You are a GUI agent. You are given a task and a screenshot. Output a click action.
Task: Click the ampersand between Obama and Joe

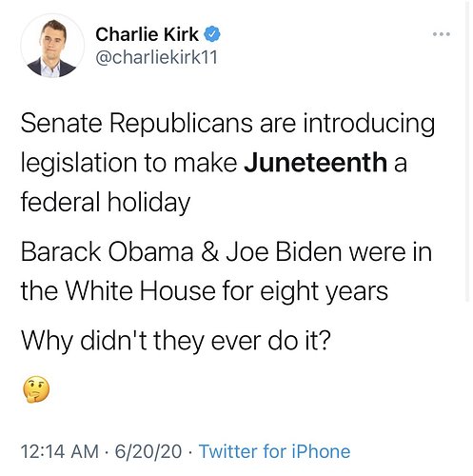click(x=209, y=252)
